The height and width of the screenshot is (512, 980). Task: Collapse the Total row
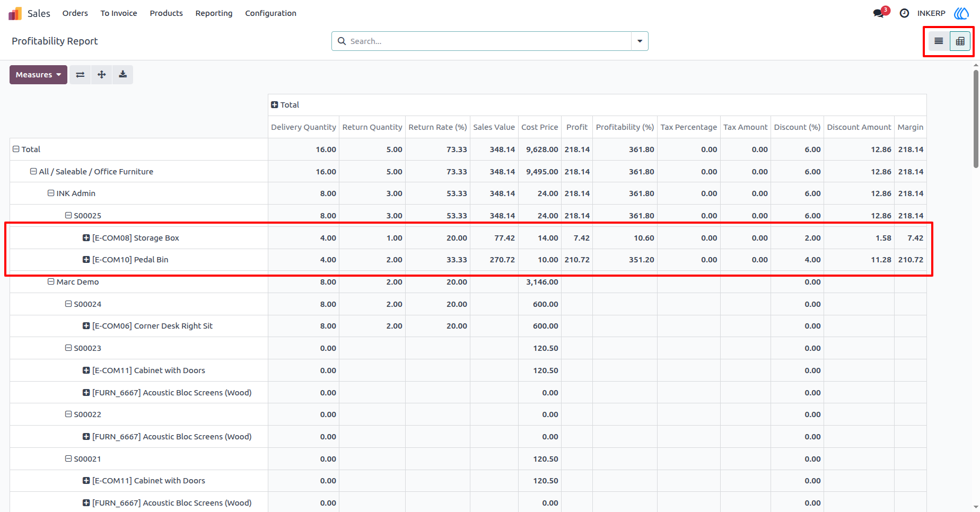point(16,149)
